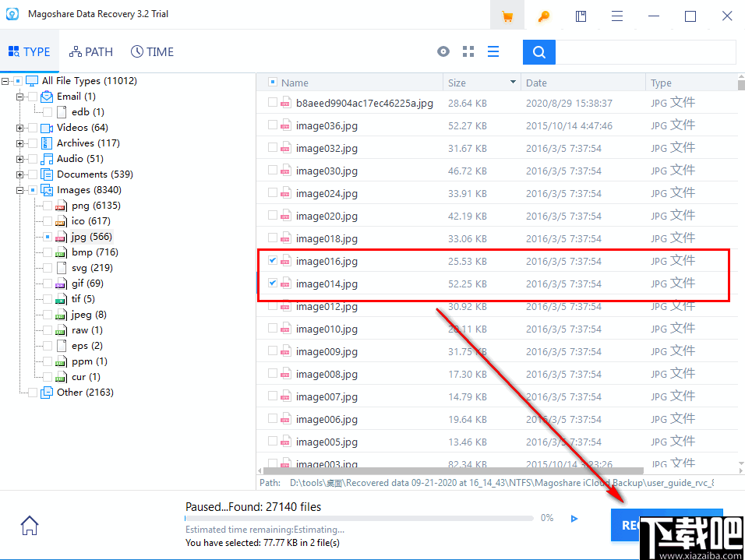The height and width of the screenshot is (560, 745).
Task: Click file icon of image036.jpg
Action: [x=285, y=125]
